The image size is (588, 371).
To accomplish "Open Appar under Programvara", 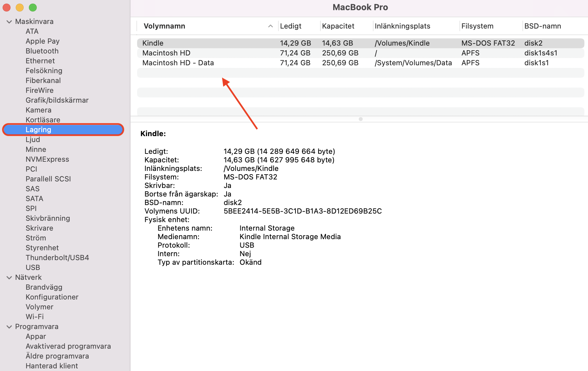I will 36,337.
